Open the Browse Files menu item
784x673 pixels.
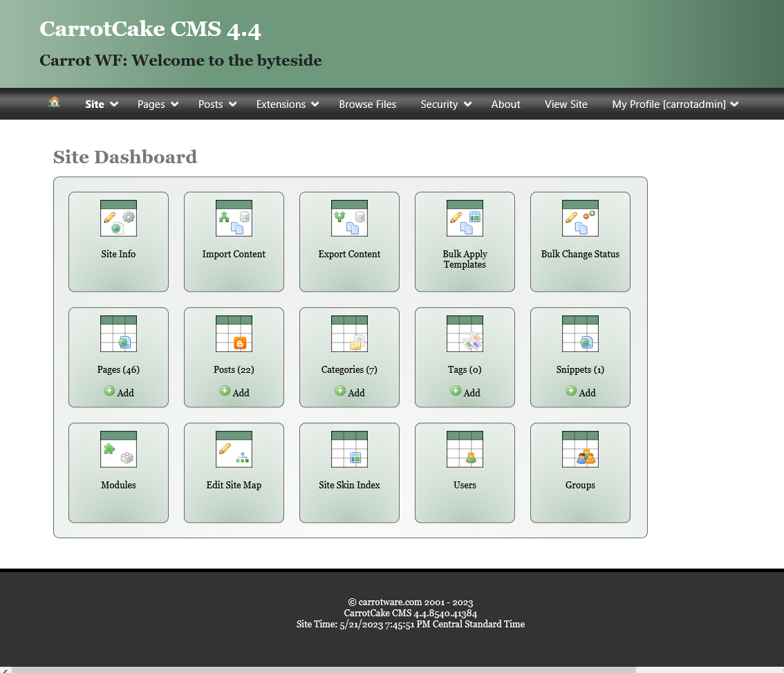pos(368,104)
